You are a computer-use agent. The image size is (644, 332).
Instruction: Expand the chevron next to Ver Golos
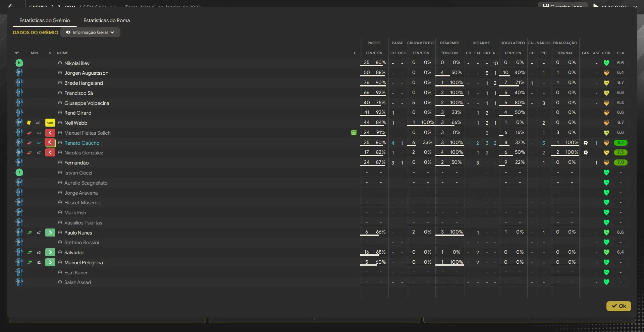point(635,6)
